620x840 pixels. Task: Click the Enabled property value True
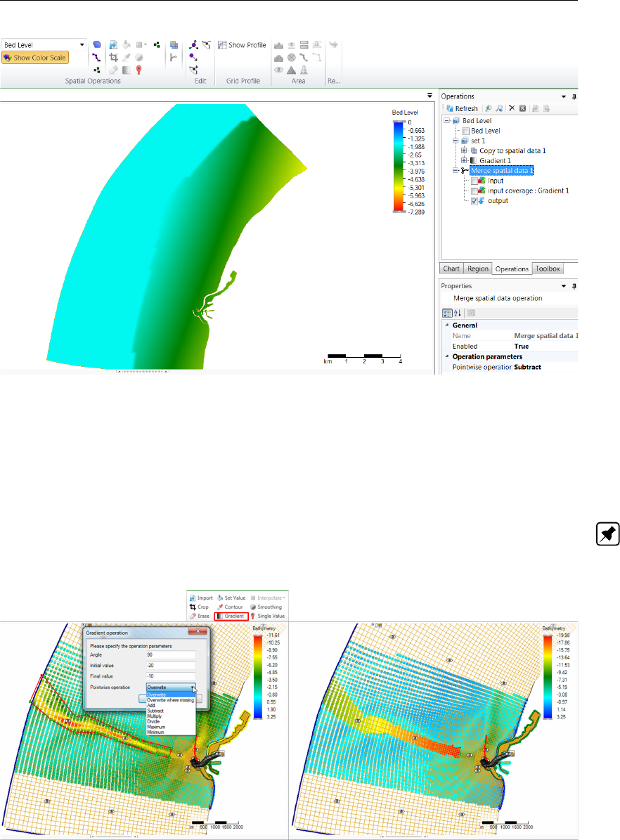point(522,347)
